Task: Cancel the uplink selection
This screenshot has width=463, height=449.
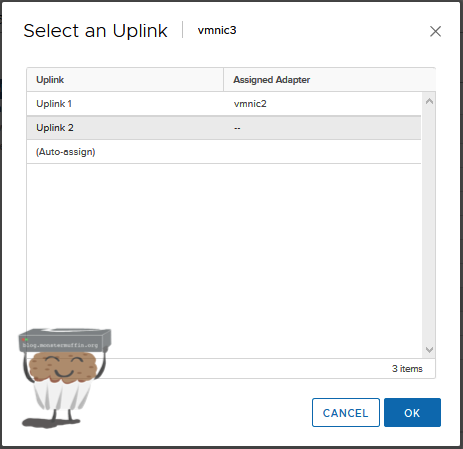Action: 346,412
